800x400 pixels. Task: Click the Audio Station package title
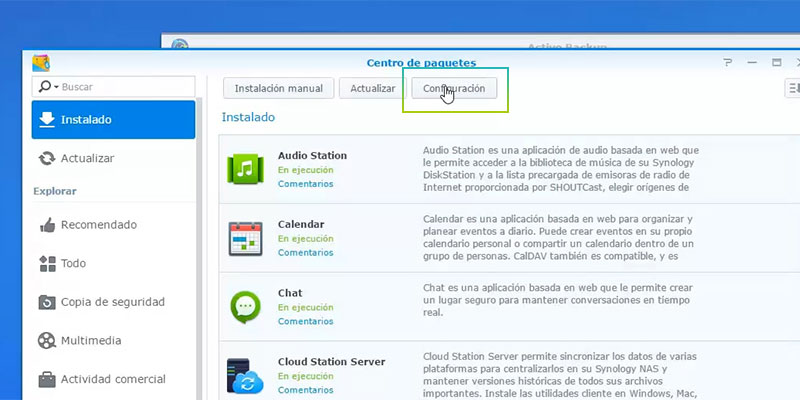(312, 156)
